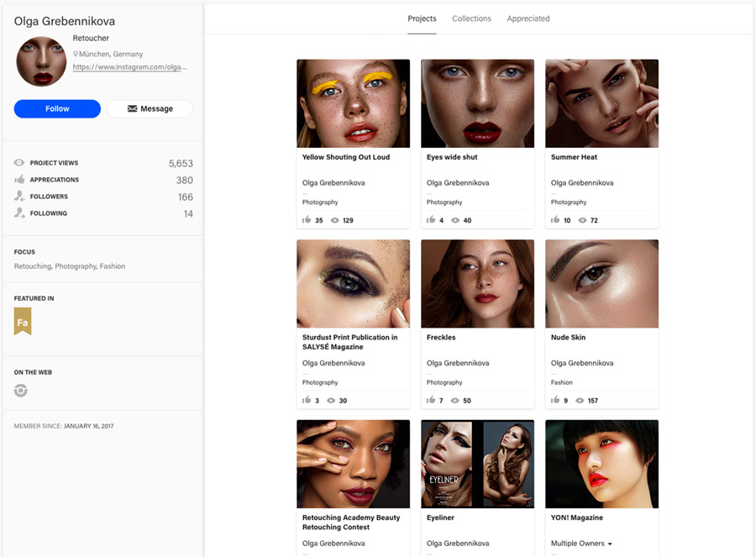Click the 166 followers count
Viewport: 756px width, 557px height.
click(x=186, y=197)
